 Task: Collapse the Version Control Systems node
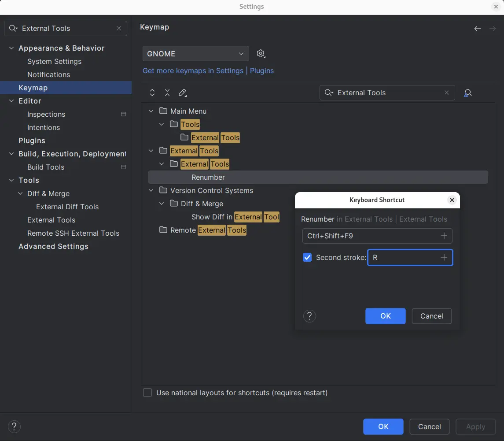click(x=151, y=190)
